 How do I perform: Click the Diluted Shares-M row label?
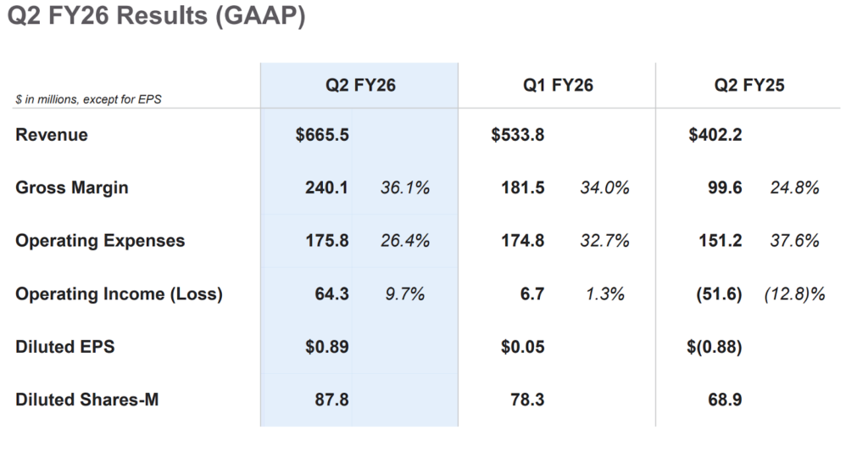coord(86,399)
